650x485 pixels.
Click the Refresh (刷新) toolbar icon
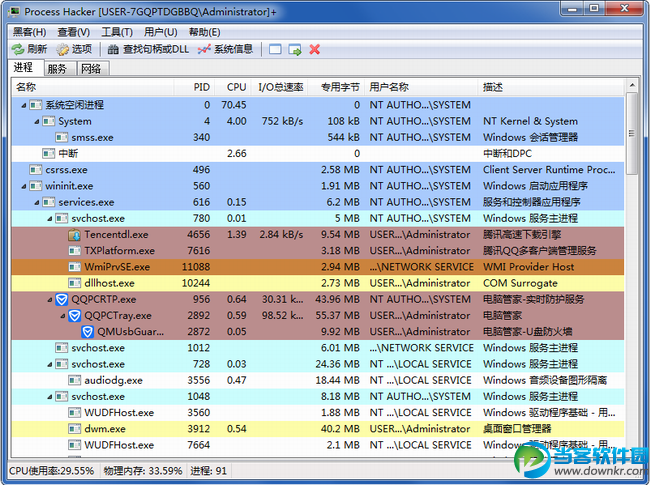[x=18, y=50]
